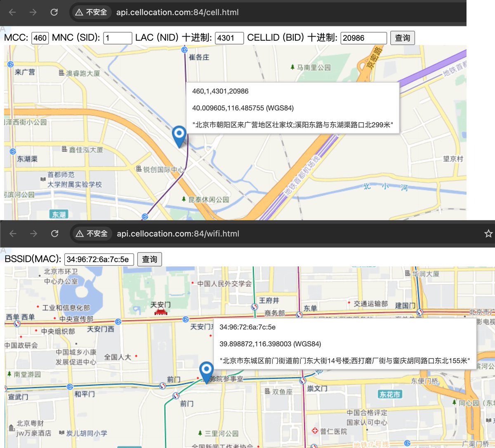Select the 来广营 subway station marker

tap(10, 64)
